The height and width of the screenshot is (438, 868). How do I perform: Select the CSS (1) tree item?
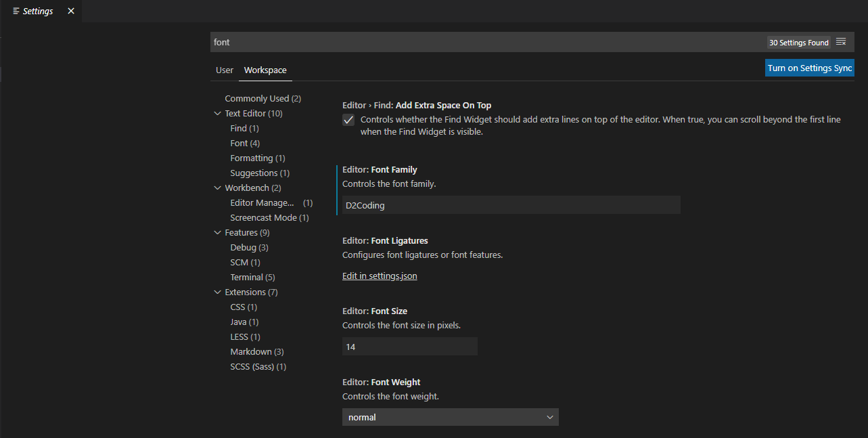pos(244,307)
